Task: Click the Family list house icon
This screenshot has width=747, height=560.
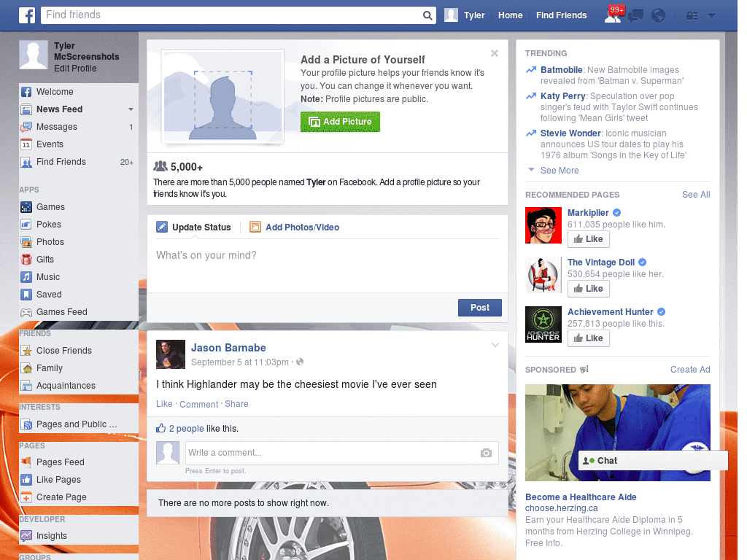Action: point(26,368)
